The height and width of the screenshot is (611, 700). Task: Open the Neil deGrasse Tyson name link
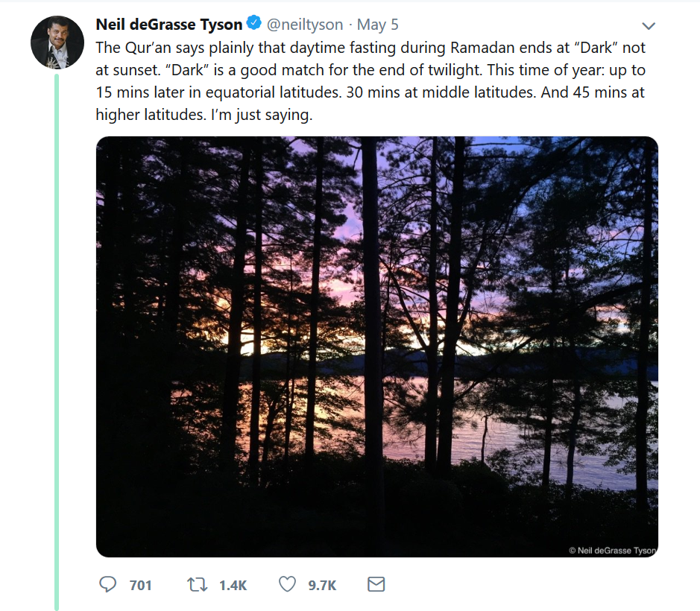(169, 24)
